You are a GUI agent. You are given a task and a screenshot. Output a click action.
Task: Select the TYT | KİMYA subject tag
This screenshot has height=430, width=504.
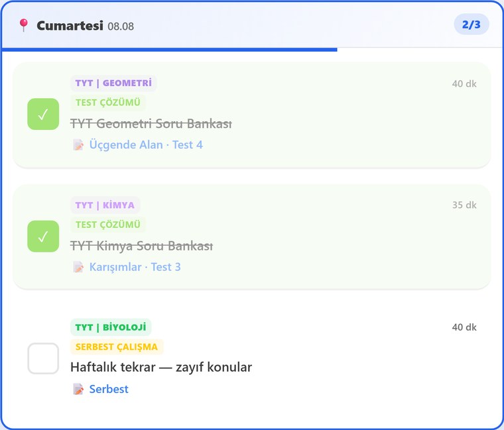coord(105,205)
